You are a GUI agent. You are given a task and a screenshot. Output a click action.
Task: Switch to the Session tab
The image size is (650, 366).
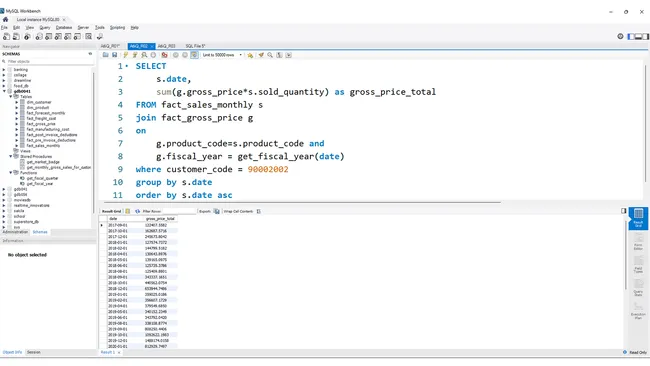click(34, 352)
